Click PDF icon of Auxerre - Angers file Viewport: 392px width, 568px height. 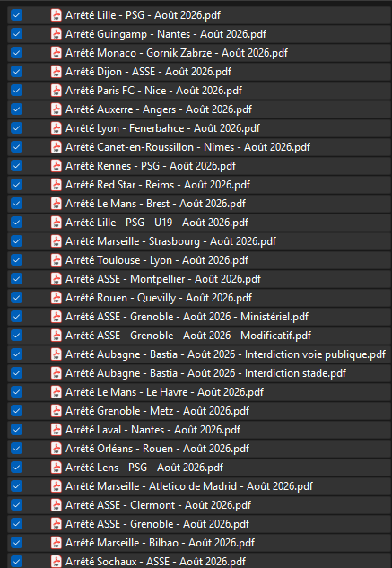[56, 109]
